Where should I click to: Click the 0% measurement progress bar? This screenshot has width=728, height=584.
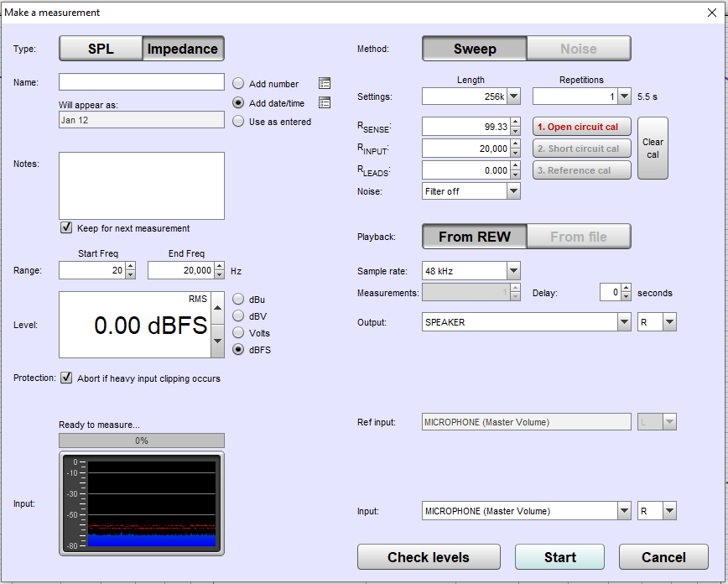click(142, 441)
